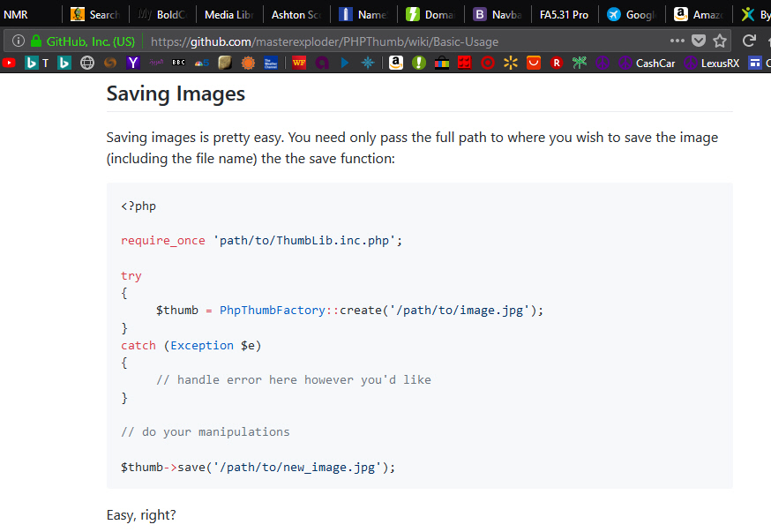The image size is (771, 532).
Task: Open the page actions three-dot menu
Action: click(x=677, y=41)
